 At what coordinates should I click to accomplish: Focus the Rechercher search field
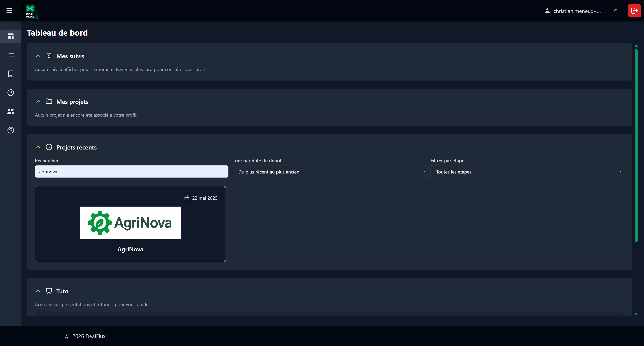coord(131,172)
